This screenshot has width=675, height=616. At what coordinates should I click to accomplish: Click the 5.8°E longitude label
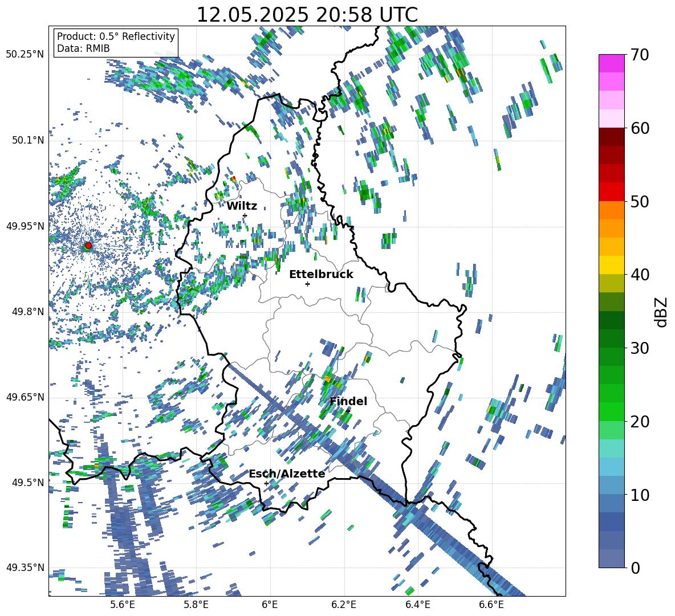(x=196, y=605)
